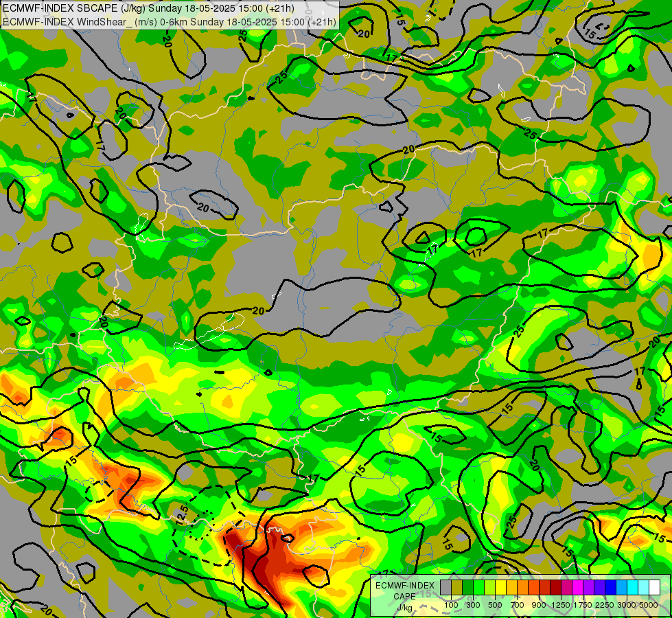Click the gray swatch in the CAPE legend
Image resolution: width=672 pixels, height=618 pixels.
[x=445, y=588]
